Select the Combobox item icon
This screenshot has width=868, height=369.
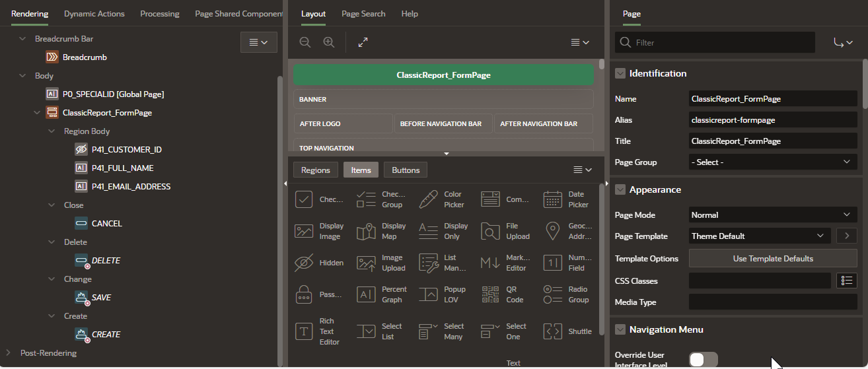coord(491,199)
